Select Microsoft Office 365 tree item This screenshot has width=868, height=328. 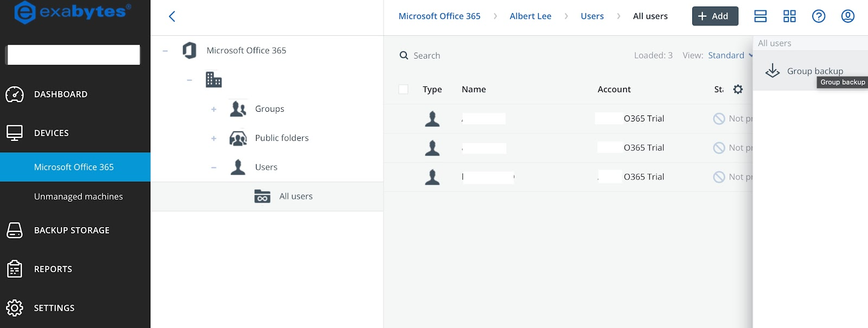pyautogui.click(x=246, y=50)
